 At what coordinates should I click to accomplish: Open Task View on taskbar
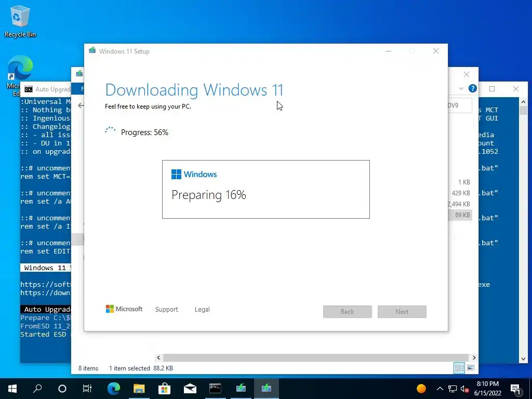click(87, 389)
